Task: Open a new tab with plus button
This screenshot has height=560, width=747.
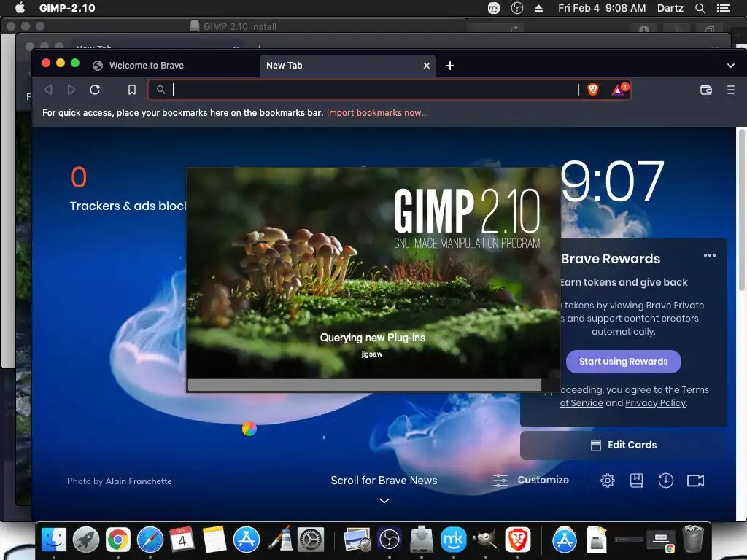Action: coord(449,65)
